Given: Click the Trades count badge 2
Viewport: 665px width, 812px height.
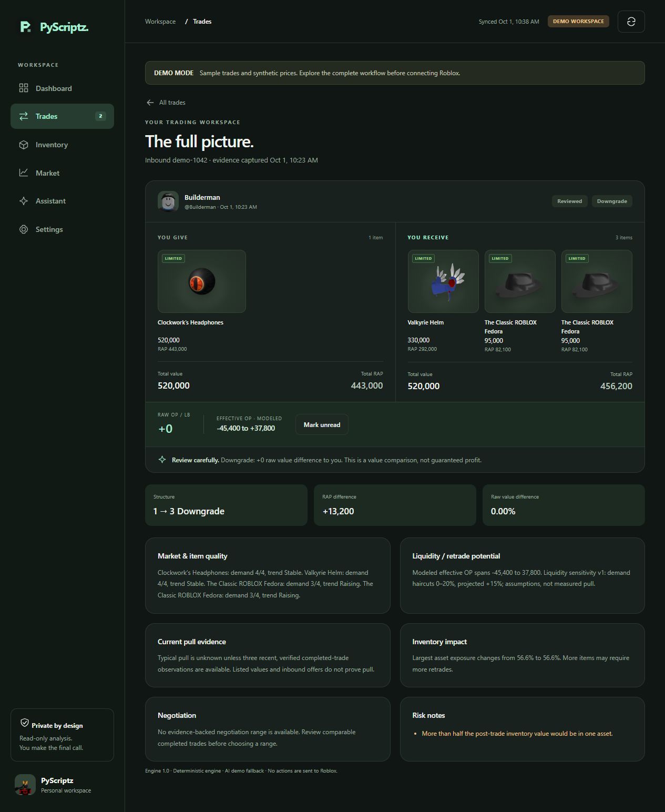Looking at the screenshot, I should [100, 116].
